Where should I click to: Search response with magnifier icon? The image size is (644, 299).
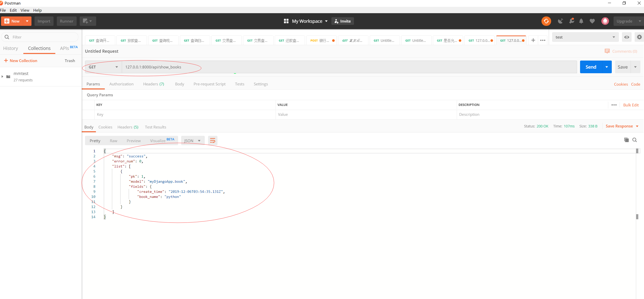[x=635, y=140]
